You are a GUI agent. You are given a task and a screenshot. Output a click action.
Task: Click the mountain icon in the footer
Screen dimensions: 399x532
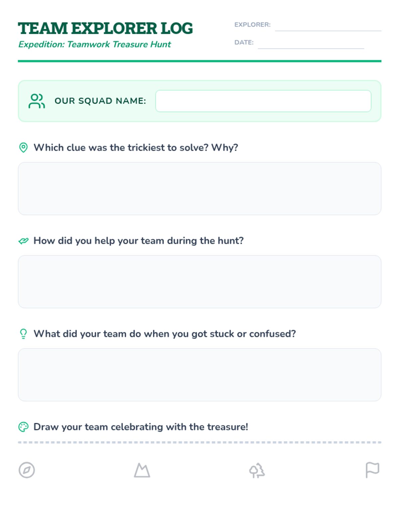point(142,470)
